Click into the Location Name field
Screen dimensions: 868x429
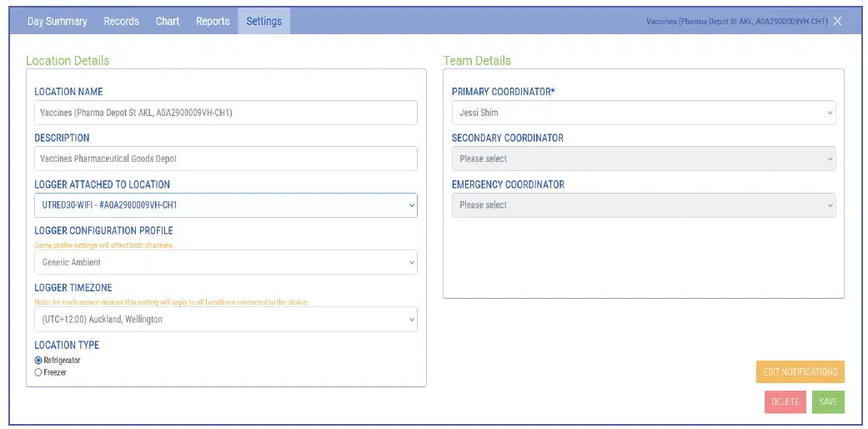pos(225,113)
